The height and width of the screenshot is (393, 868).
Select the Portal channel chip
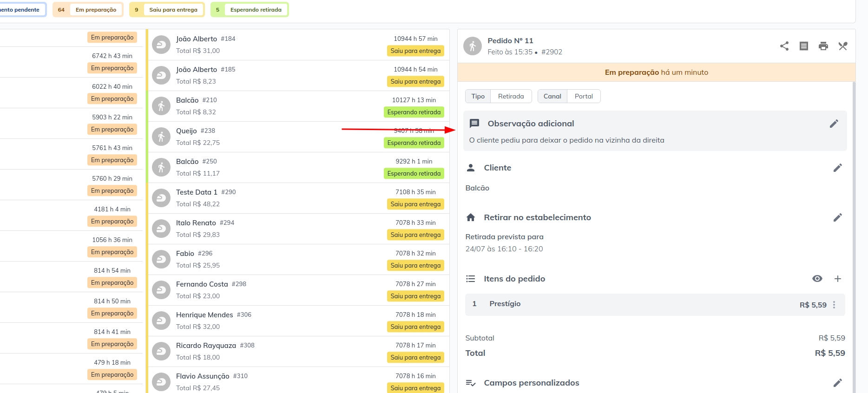coord(584,96)
